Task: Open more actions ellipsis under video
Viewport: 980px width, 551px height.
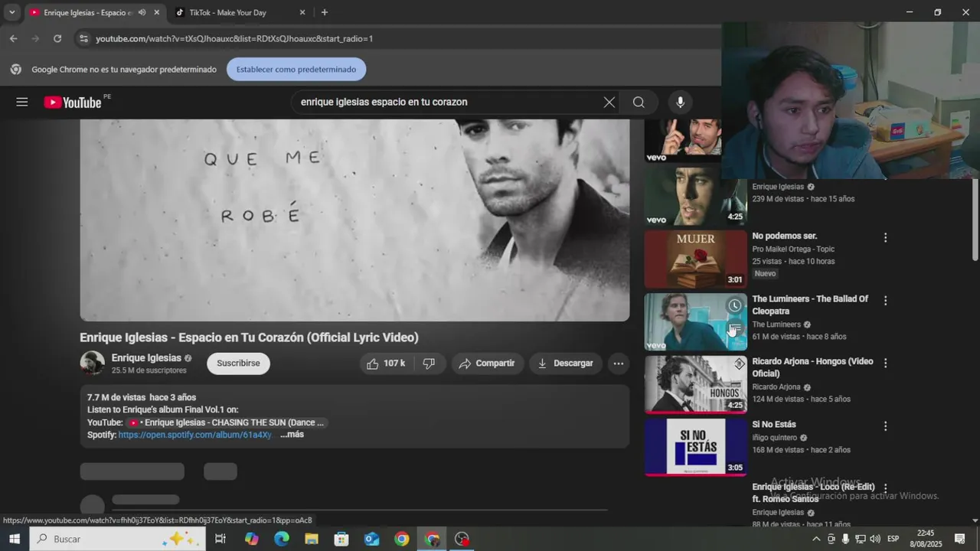Action: (619, 364)
